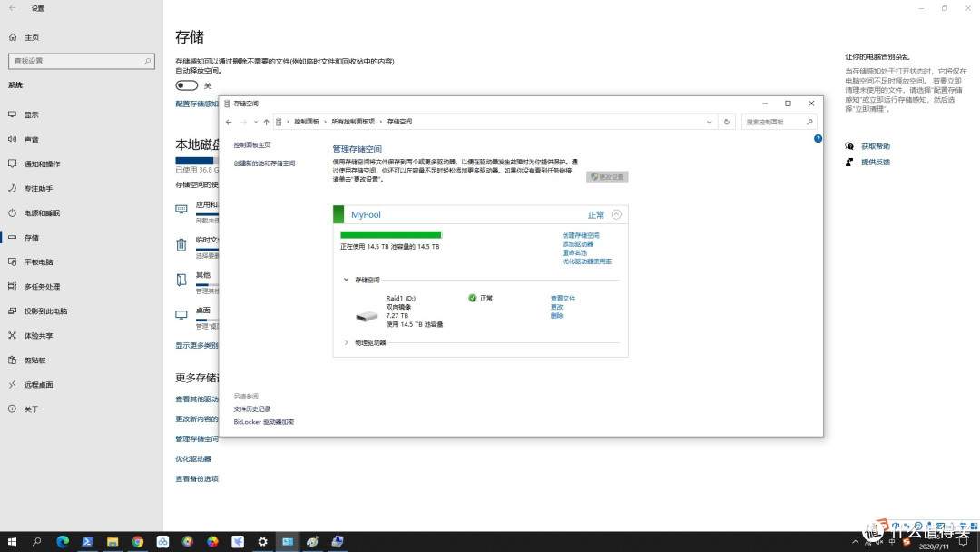Launch Chrome from the taskbar

(x=137, y=541)
